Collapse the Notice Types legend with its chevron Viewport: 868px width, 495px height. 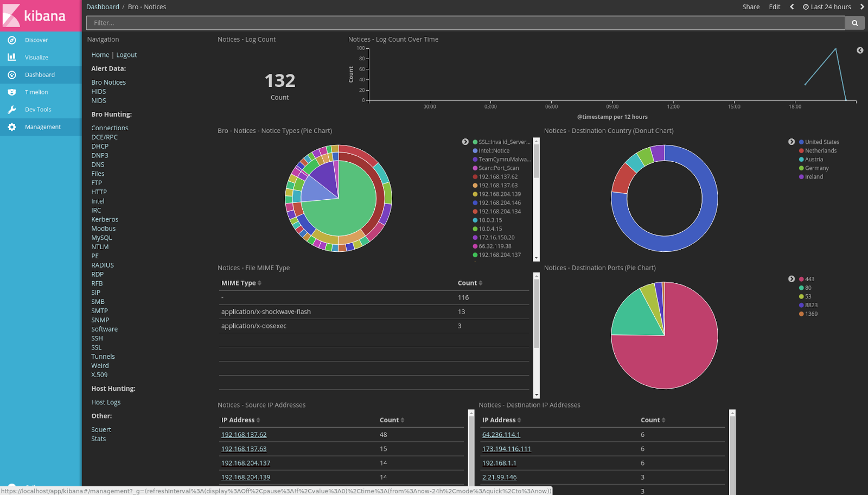coord(465,142)
